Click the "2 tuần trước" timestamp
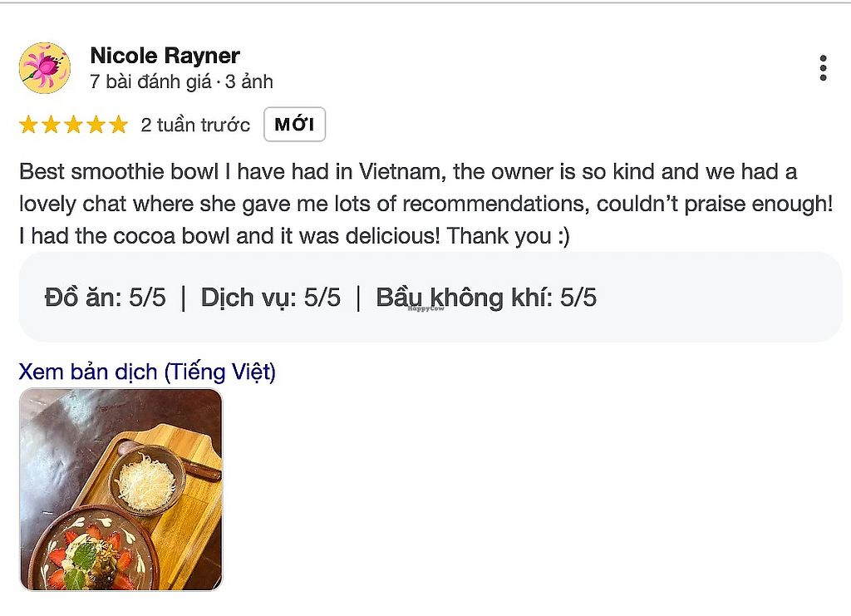This screenshot has height=616, width=851. tap(195, 126)
